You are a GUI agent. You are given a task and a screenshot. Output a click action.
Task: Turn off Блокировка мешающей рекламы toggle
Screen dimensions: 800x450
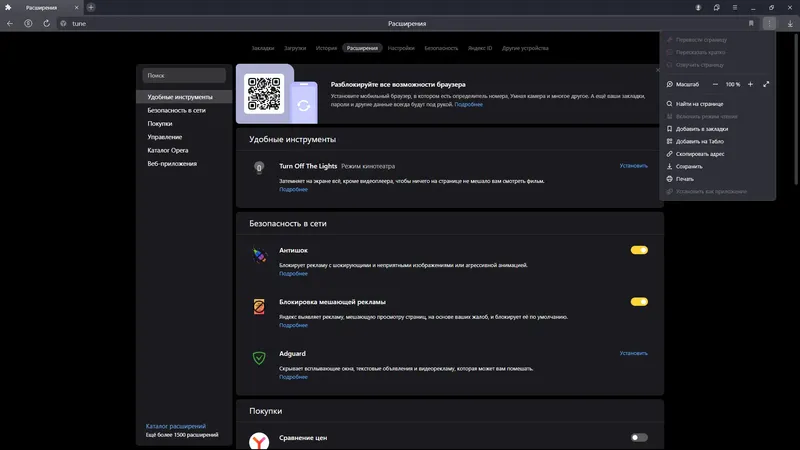click(639, 302)
